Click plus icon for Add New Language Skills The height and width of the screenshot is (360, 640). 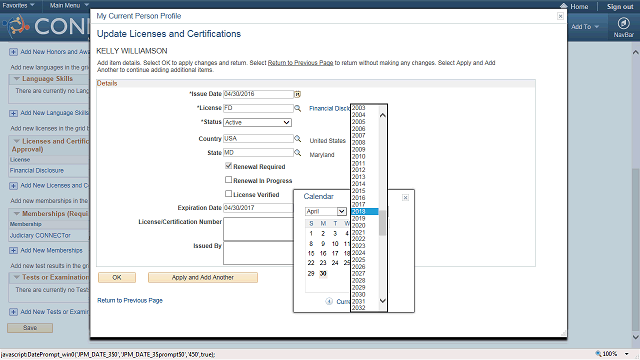point(13,113)
